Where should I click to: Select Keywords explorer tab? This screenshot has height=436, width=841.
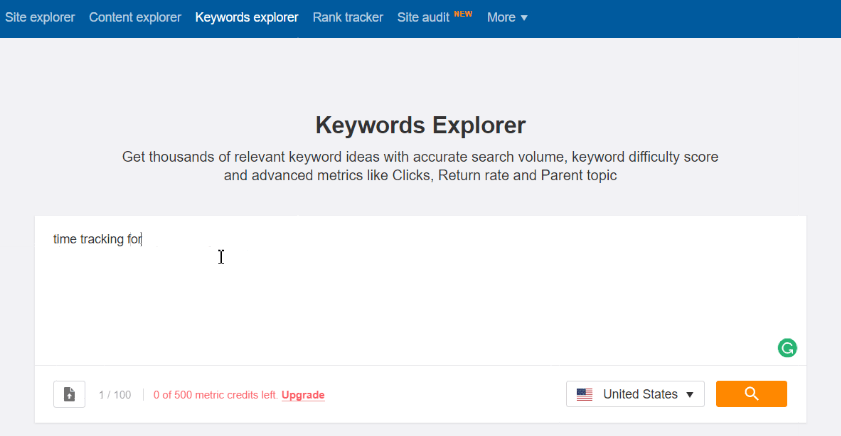point(247,18)
